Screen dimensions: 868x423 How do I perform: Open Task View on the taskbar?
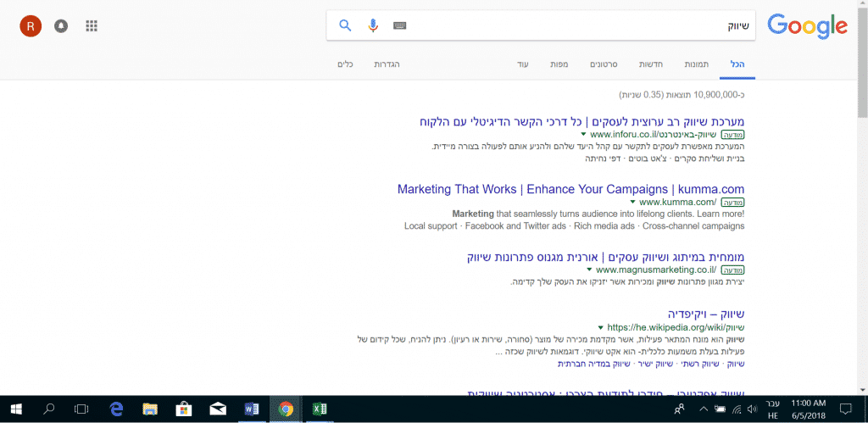point(81,409)
